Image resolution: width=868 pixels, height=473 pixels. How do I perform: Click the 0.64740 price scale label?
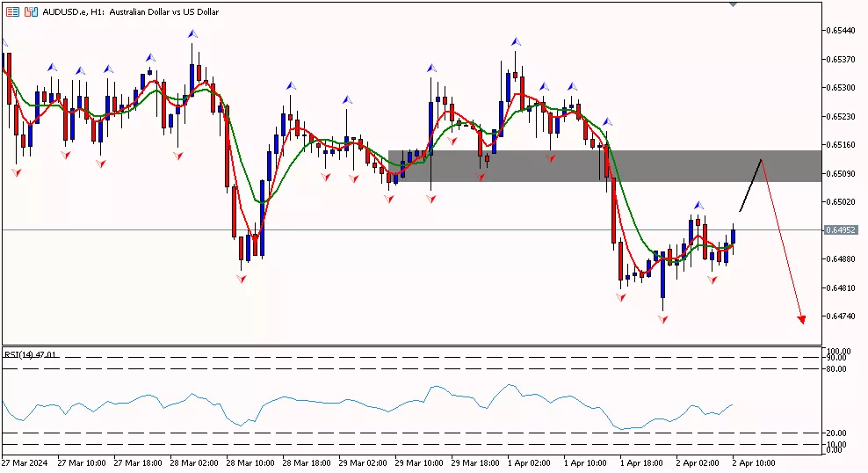coord(840,317)
